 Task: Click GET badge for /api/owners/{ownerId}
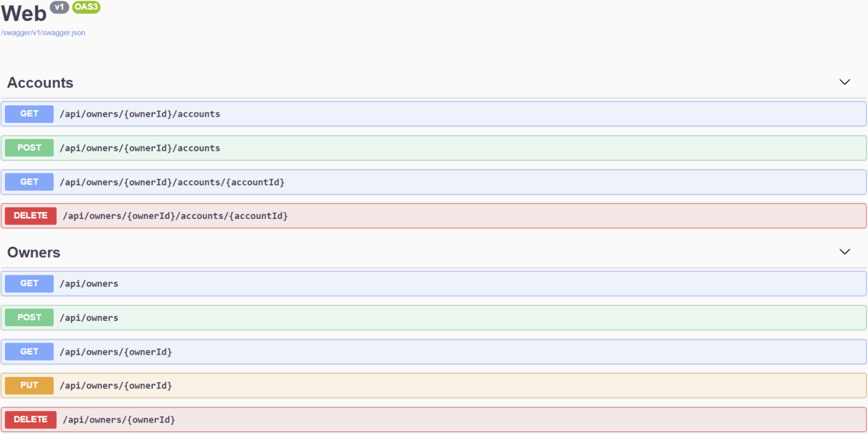pos(29,351)
